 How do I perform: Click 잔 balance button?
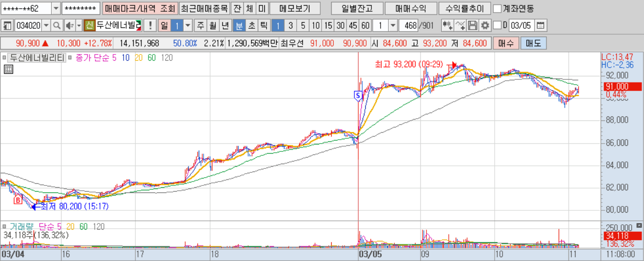click(x=237, y=8)
